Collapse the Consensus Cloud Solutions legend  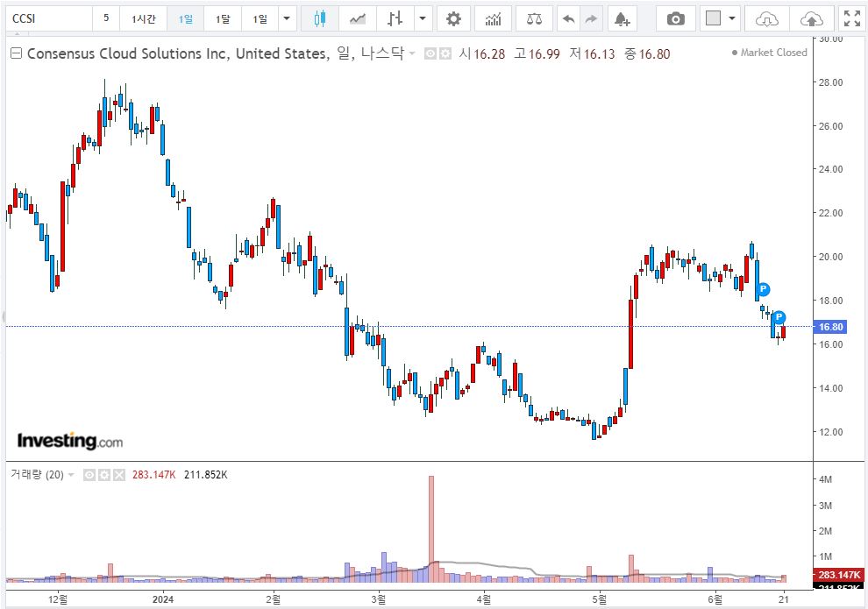16,53
